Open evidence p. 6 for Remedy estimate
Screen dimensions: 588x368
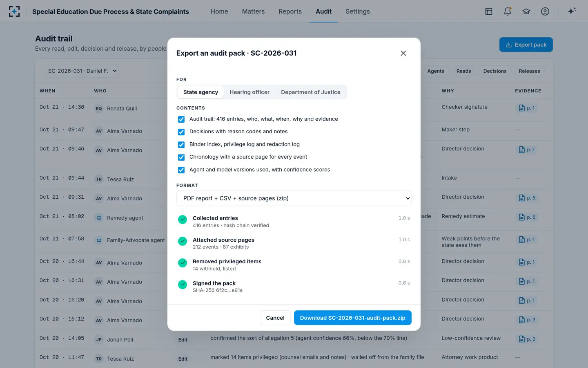point(527,217)
